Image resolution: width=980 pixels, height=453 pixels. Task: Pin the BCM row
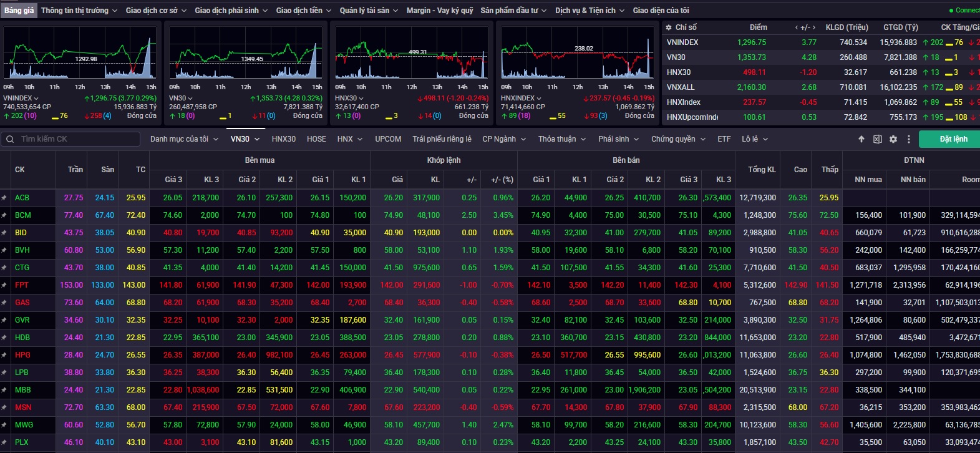4,215
